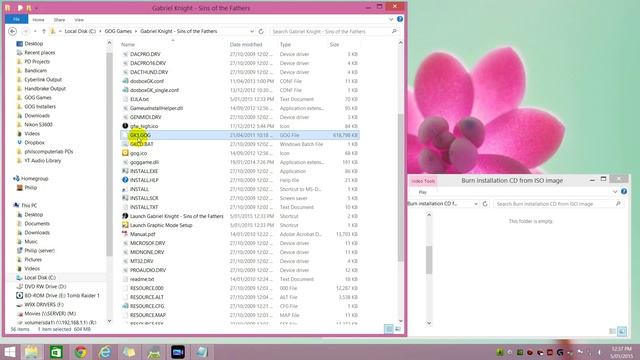Expand This PC in navigation pane
Viewport: 640px width, 360px height.
click(x=29, y=205)
